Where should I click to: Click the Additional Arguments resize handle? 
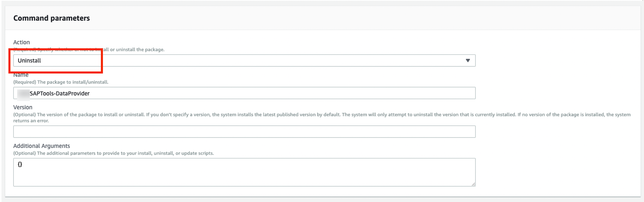[473, 184]
